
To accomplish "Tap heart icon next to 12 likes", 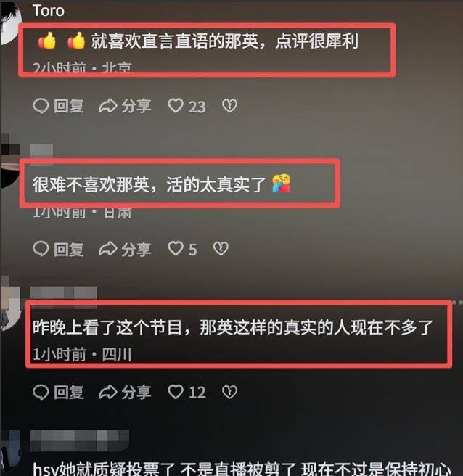I will click(x=176, y=392).
